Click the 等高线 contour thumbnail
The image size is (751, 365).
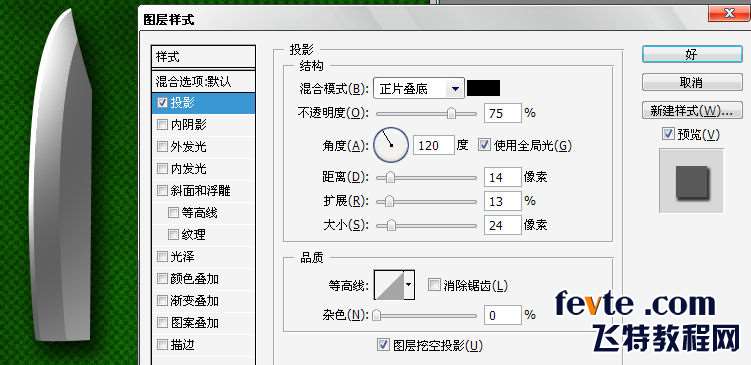[389, 285]
